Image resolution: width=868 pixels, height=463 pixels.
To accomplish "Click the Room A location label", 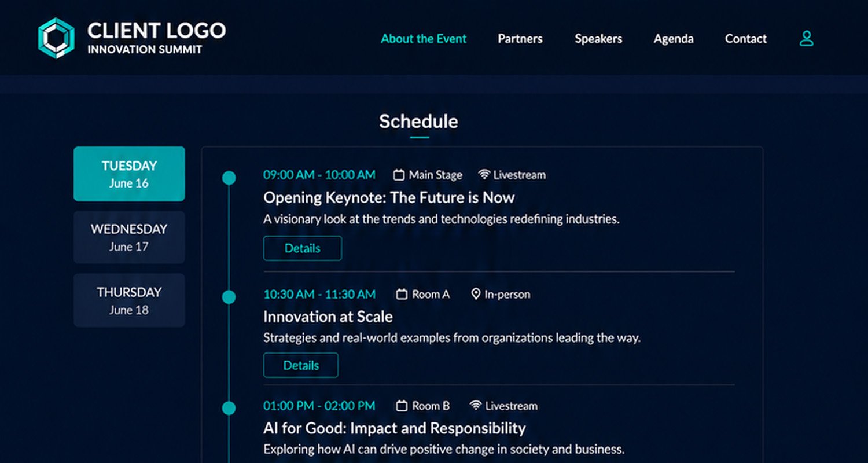I will click(x=431, y=294).
